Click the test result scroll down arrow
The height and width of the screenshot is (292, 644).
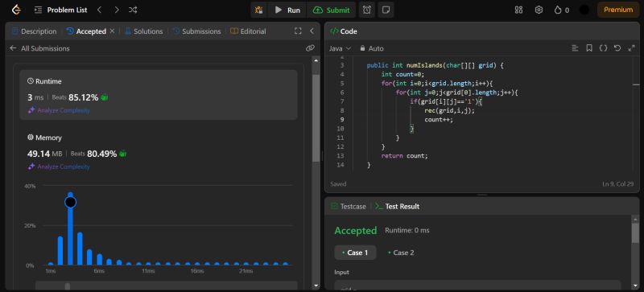[635, 285]
